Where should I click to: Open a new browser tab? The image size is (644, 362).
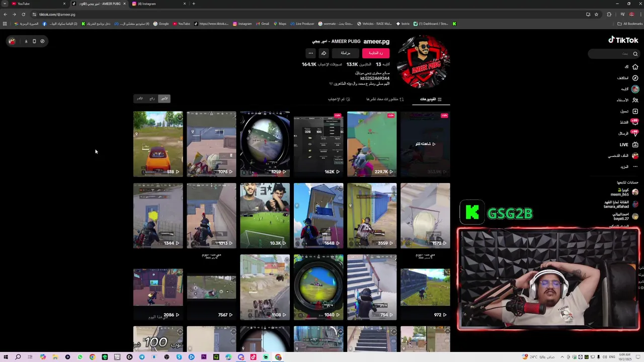pos(194,4)
